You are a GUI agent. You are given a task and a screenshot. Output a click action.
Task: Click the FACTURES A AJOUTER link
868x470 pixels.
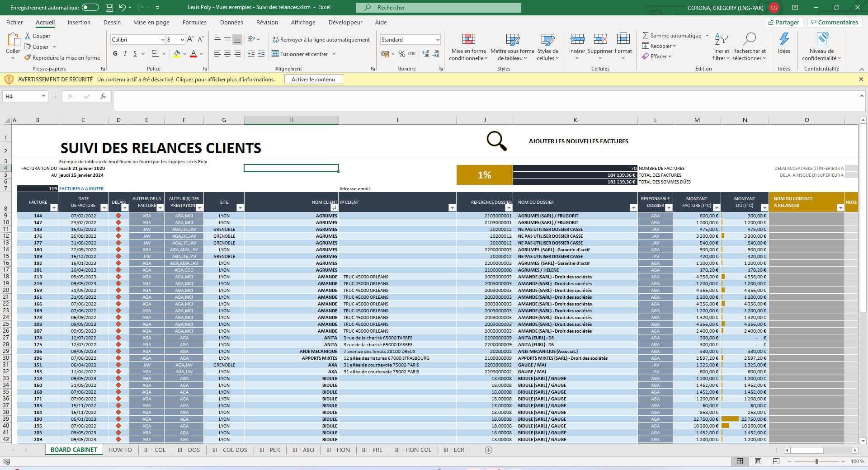pos(81,189)
